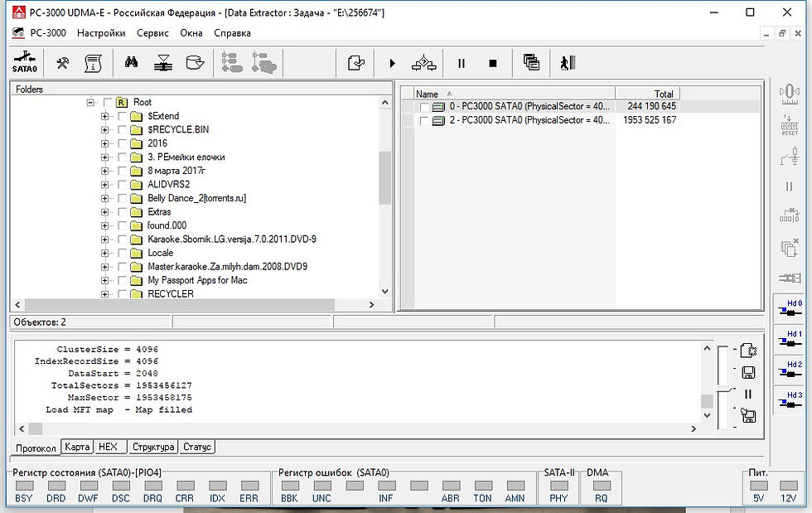This screenshot has height=513, width=812.
Task: Click the scroll script toolbar icon
Action: (x=93, y=63)
